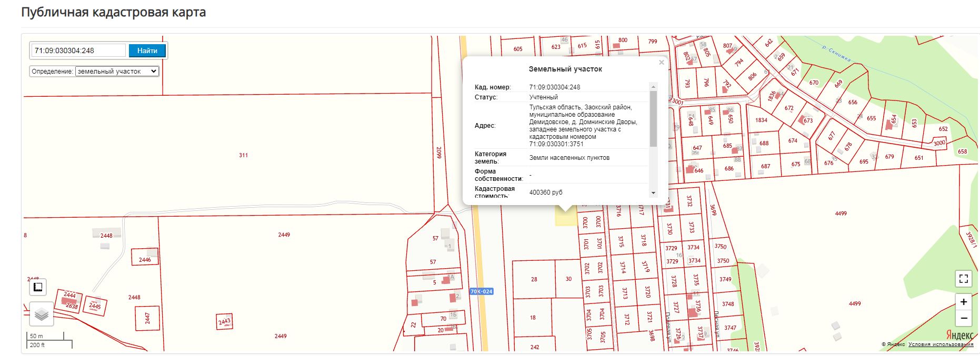Click the 70К-024 road marker
The height and width of the screenshot is (356, 980).
pyautogui.click(x=481, y=291)
